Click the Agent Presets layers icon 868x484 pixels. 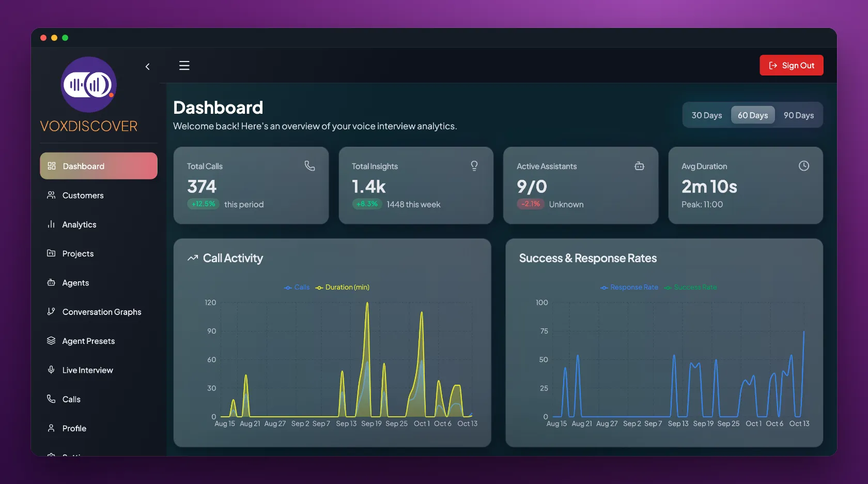[51, 341]
